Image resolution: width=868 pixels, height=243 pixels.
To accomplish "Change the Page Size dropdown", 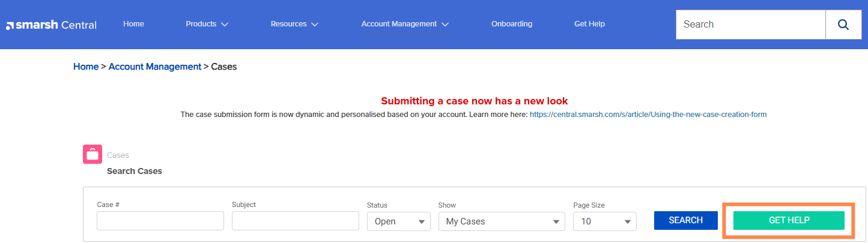I will click(x=604, y=221).
